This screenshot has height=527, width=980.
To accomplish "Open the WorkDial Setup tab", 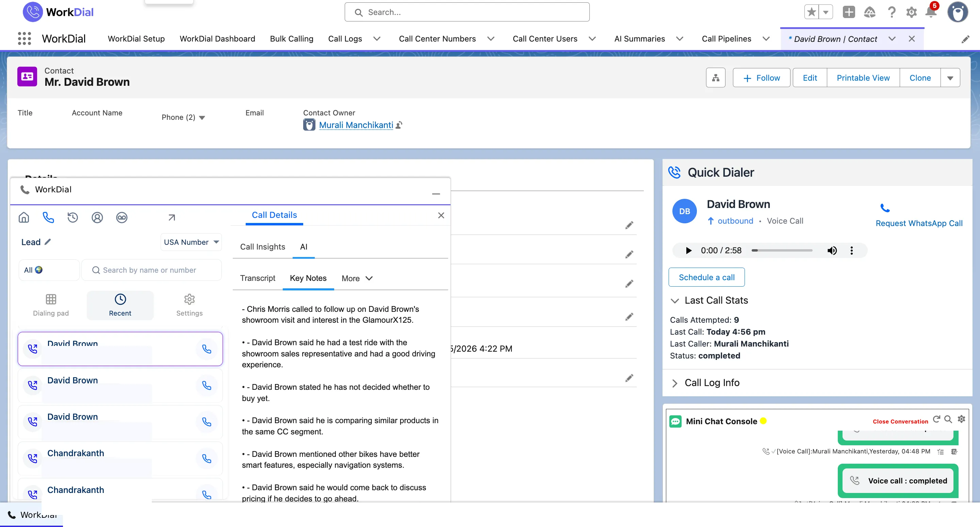I will pos(136,39).
